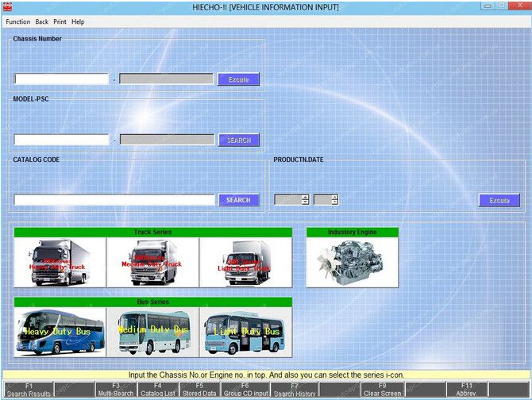532x400 pixels.
Task: Click F9 Clear Screen button
Action: coord(383,390)
